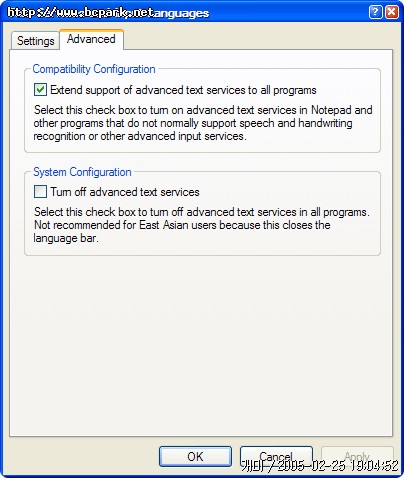404x478 pixels.
Task: Switch to the Settings tab
Action: 35,41
